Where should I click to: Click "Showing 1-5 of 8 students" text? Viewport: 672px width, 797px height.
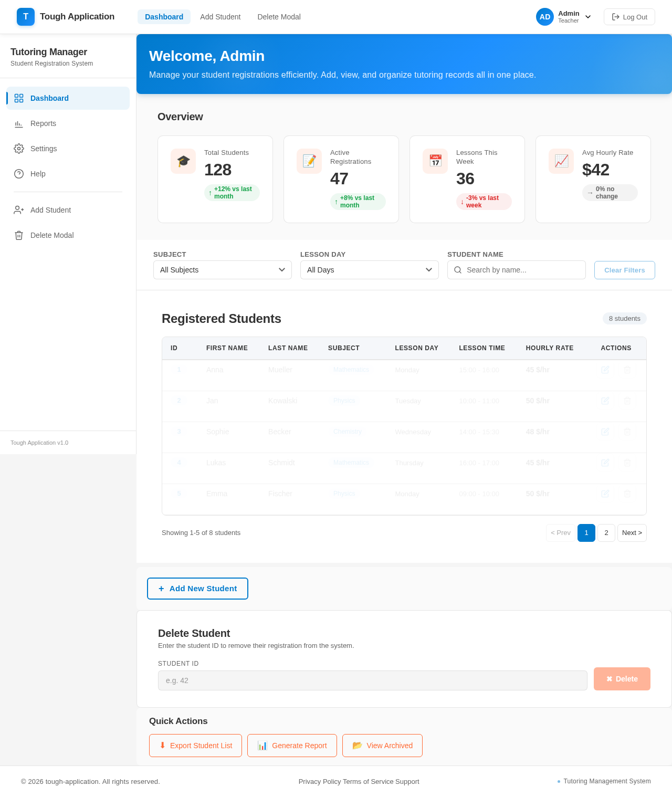[201, 533]
